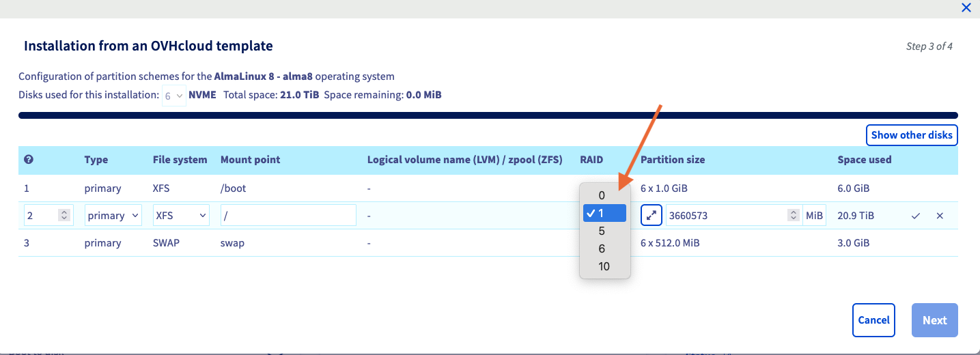Click the swap mount point cell
Image resolution: width=980 pixels, height=355 pixels.
point(232,243)
